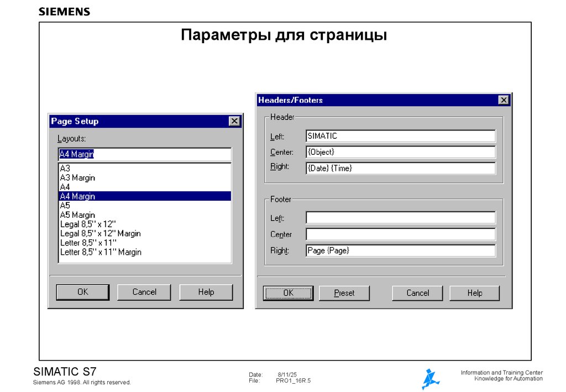Select the A3 Margin layout
Image resolution: width=566 pixels, height=392 pixels.
[145, 177]
